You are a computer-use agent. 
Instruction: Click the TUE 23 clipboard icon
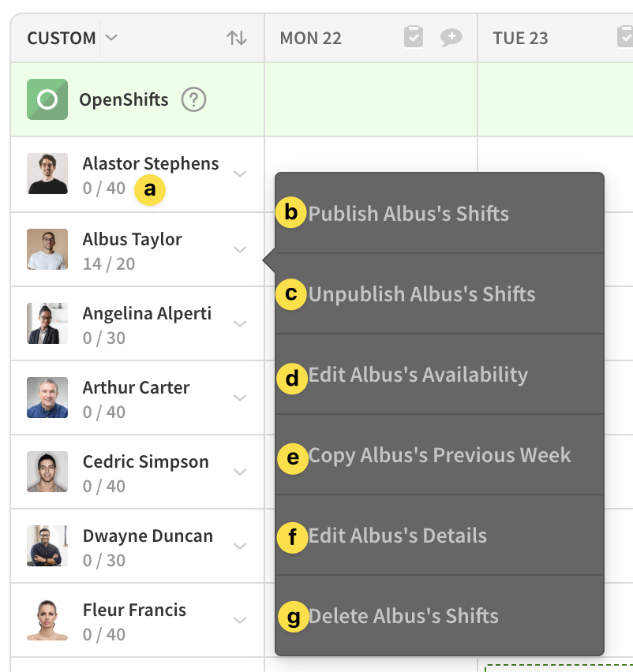click(625, 37)
